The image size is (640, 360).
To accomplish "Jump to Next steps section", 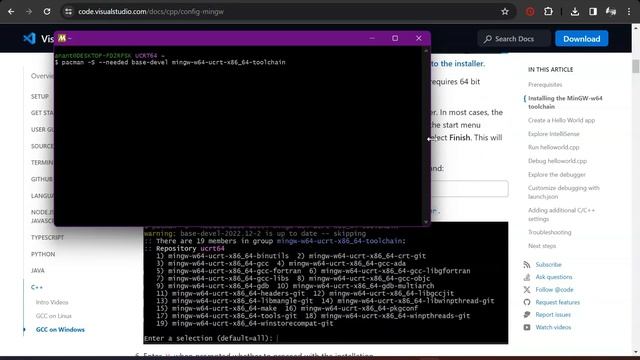I will pyautogui.click(x=542, y=246).
